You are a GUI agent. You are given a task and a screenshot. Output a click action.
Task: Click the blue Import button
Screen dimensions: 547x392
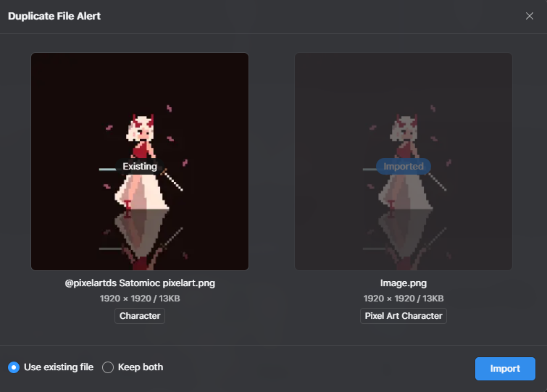(505, 369)
